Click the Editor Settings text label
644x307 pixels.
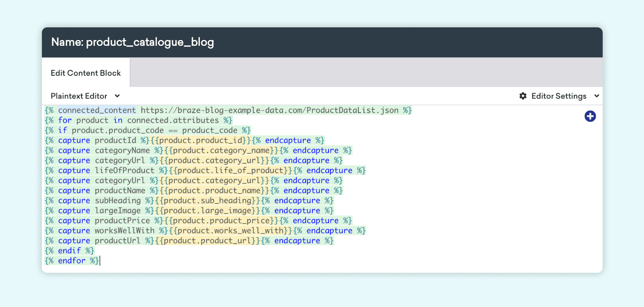(559, 96)
